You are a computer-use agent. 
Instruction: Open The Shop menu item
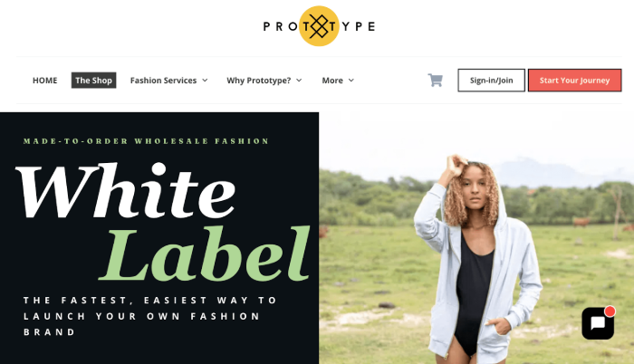click(94, 80)
